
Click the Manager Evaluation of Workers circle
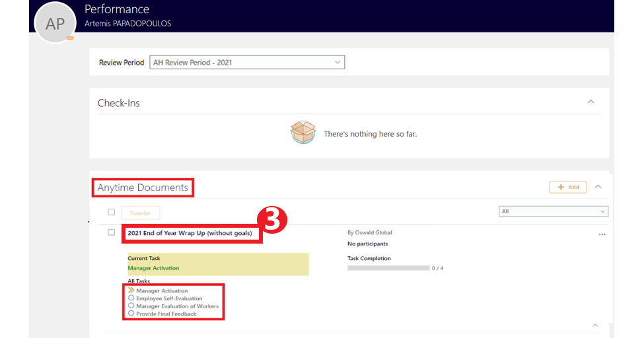tap(131, 306)
